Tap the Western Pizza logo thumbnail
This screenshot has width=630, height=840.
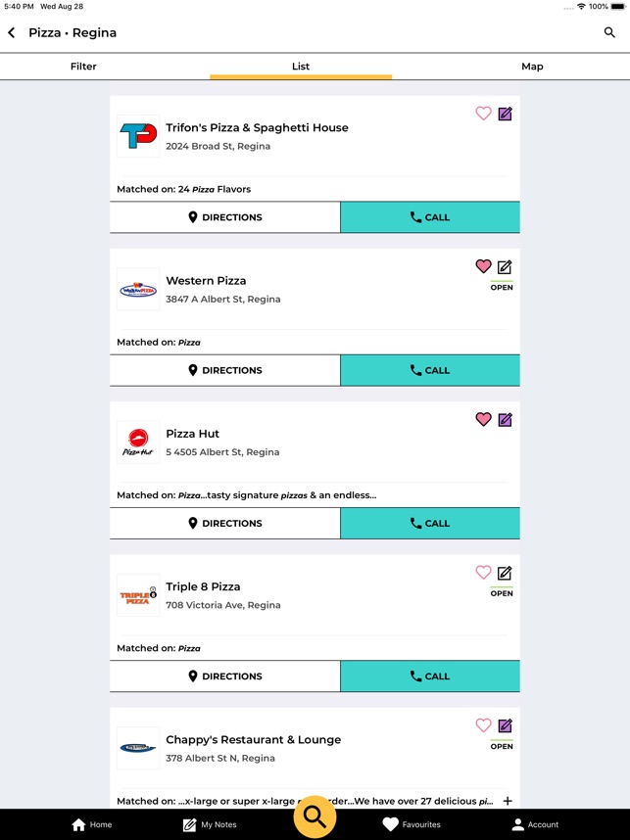[138, 290]
